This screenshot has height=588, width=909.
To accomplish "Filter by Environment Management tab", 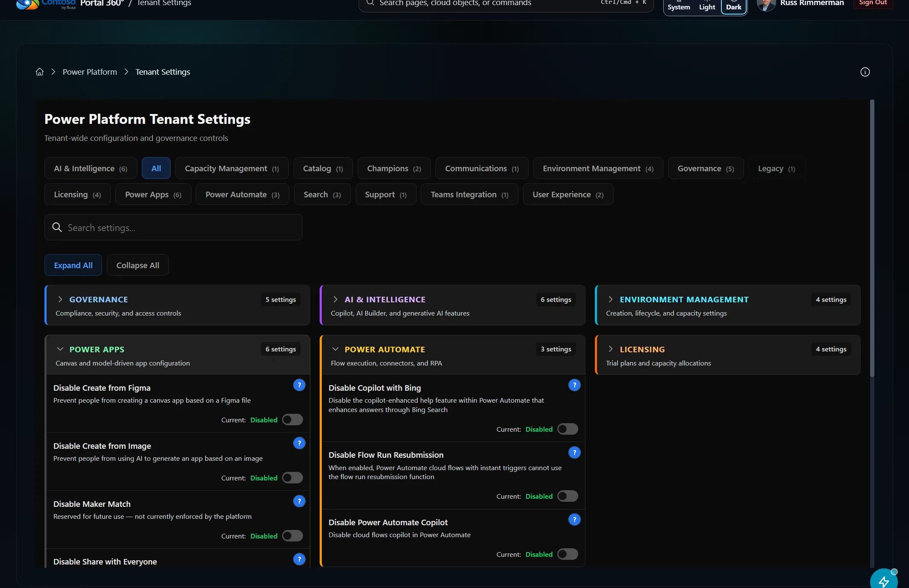I will [x=598, y=168].
